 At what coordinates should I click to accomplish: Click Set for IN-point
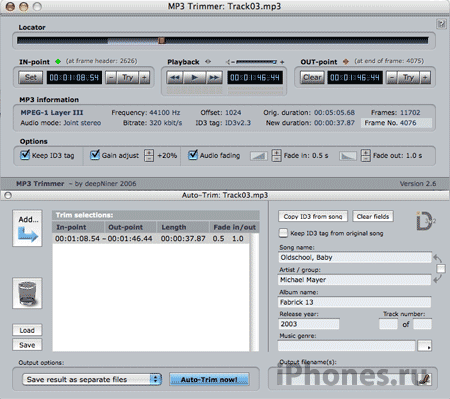click(x=30, y=78)
